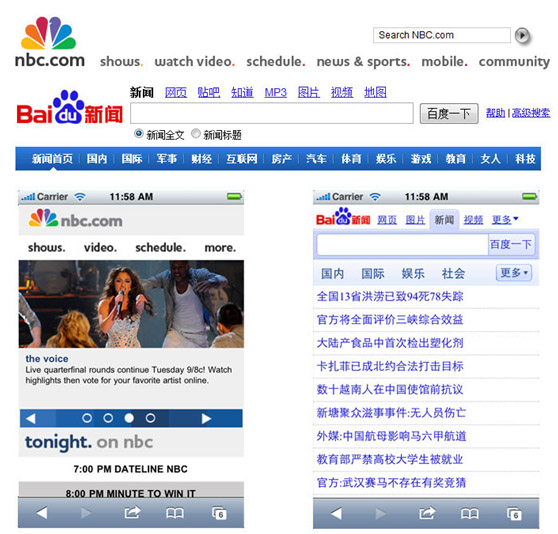Viewport: 558px width, 534px height.
Task: Tap more. in mobile NBC navigation
Action: (220, 247)
